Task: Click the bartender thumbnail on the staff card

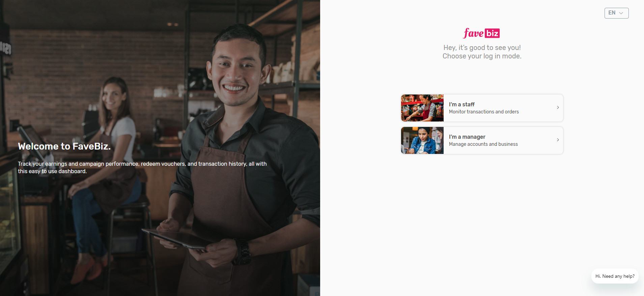Action: pos(422,108)
